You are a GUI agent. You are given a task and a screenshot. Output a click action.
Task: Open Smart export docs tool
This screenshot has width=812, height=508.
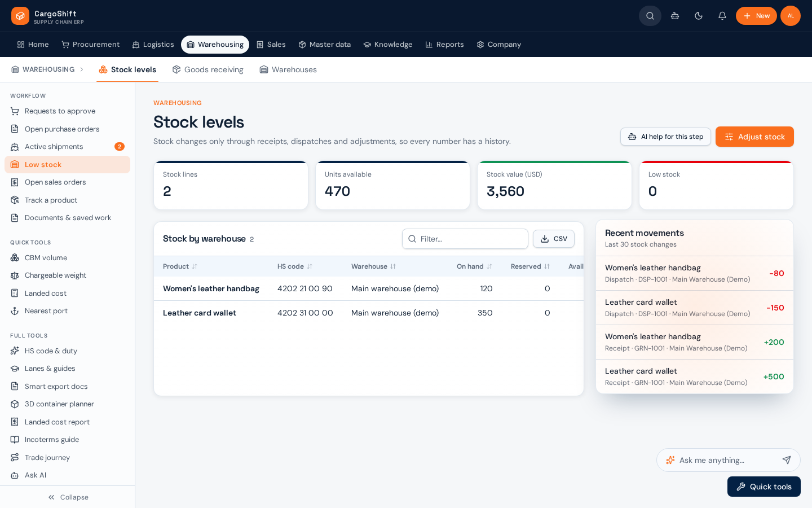(68, 387)
